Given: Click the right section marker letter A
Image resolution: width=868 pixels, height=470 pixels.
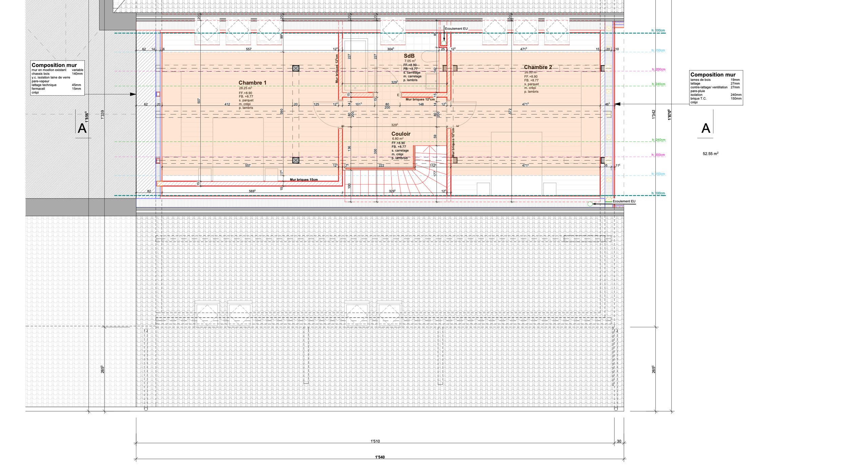Looking at the screenshot, I should [x=706, y=128].
